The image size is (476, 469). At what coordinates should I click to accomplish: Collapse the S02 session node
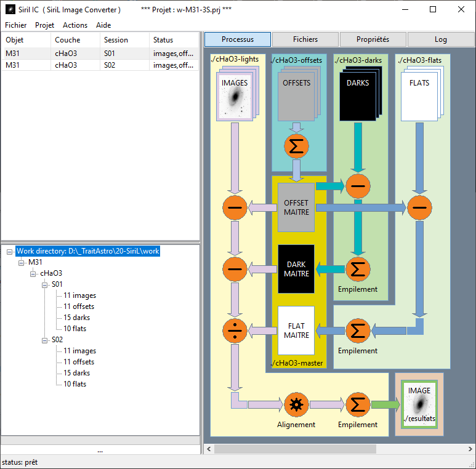(44, 340)
